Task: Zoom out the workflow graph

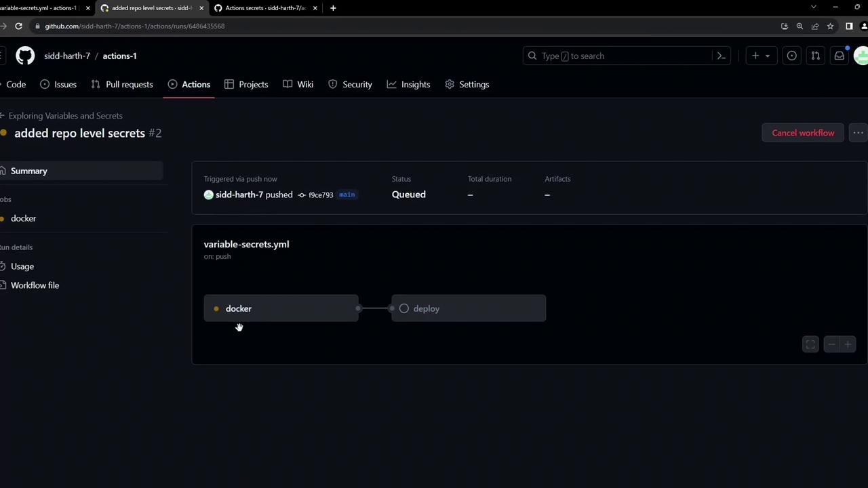Action: tap(831, 344)
